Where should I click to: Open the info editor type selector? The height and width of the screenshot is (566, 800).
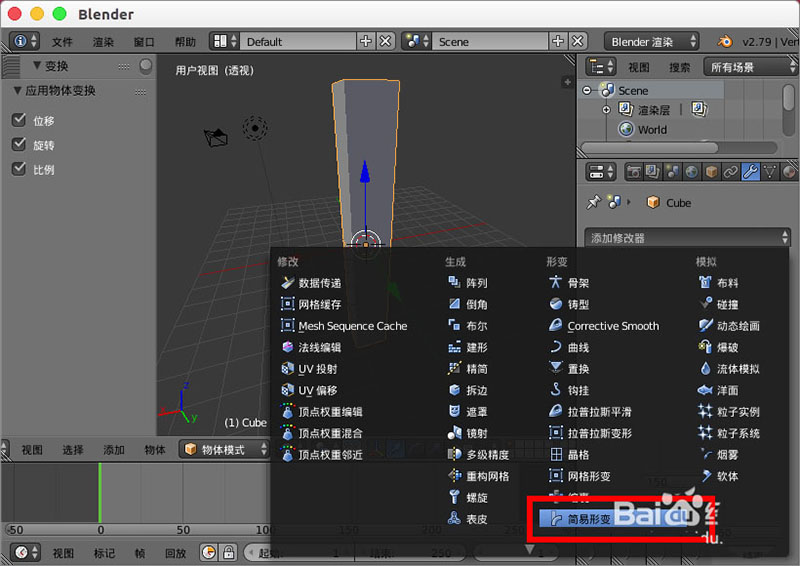[23, 41]
